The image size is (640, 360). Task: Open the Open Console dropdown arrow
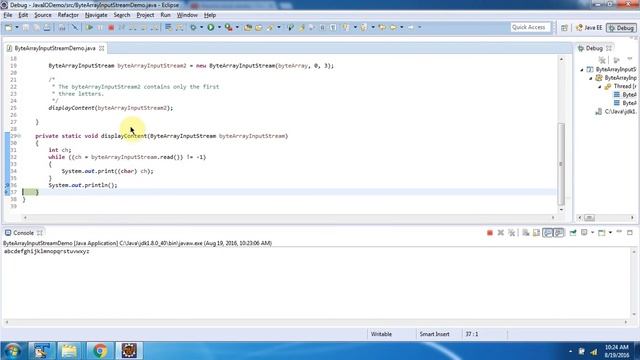610,233
